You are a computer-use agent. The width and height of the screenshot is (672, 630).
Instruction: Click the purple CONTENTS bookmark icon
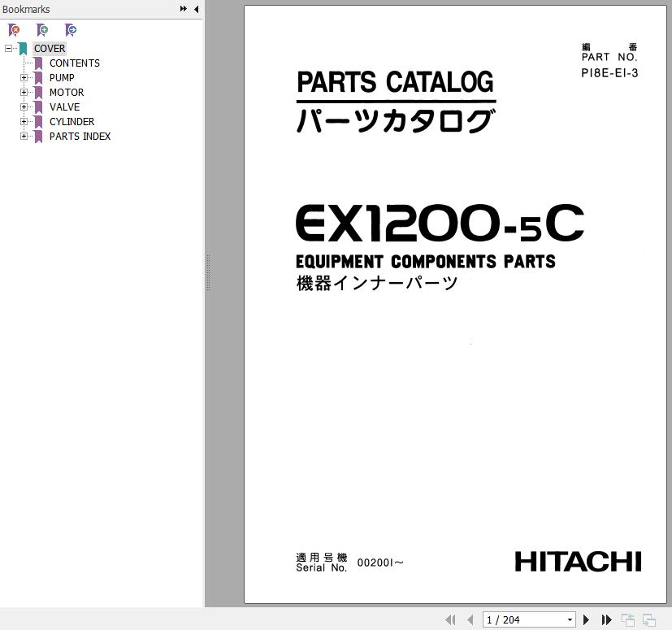coord(38,63)
